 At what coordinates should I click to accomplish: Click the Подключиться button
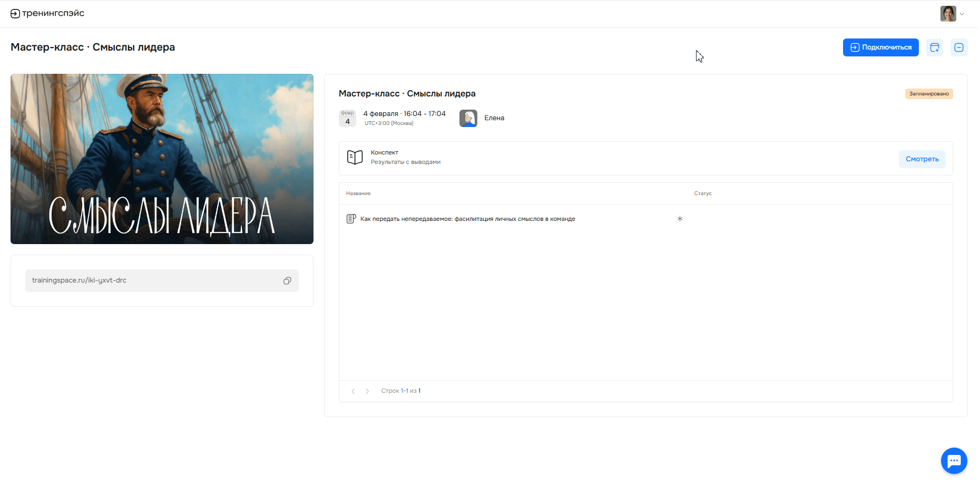(x=880, y=47)
